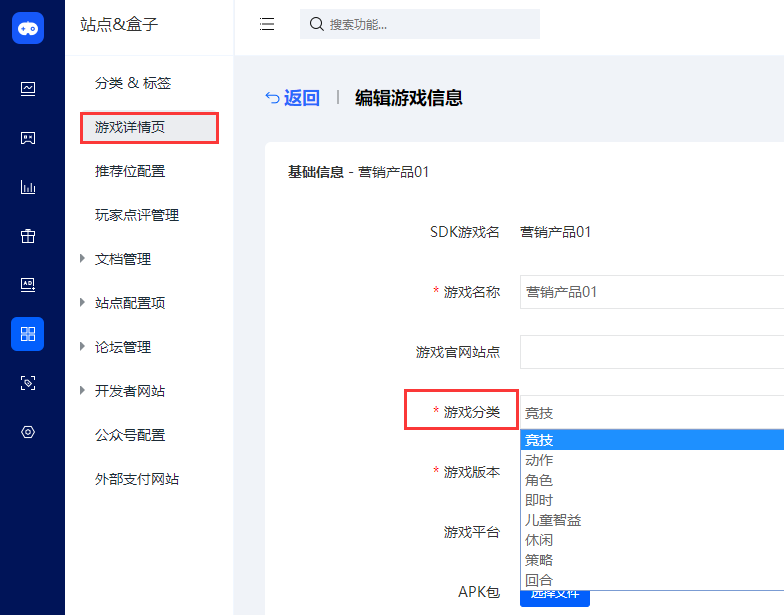This screenshot has height=615, width=784.
Task: Open the AD advertising sidebar icon
Action: coord(28,284)
